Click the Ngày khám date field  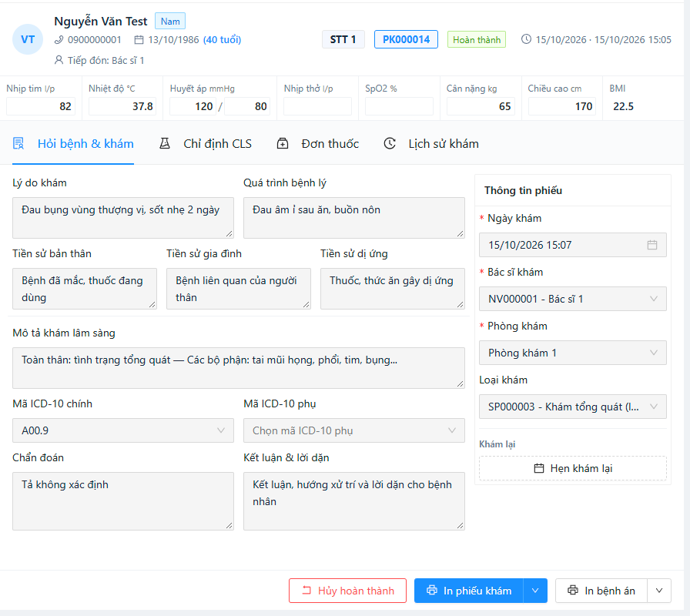(572, 245)
